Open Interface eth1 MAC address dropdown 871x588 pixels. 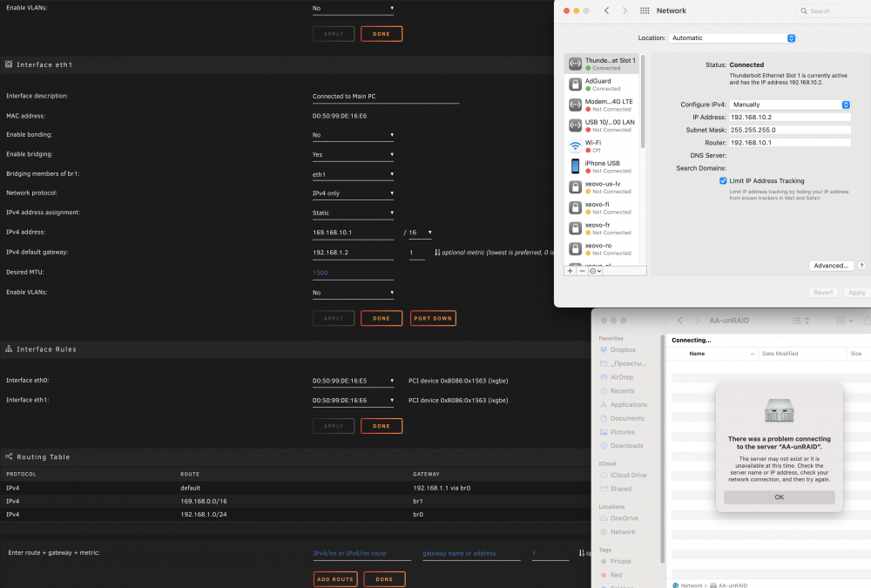(x=353, y=400)
